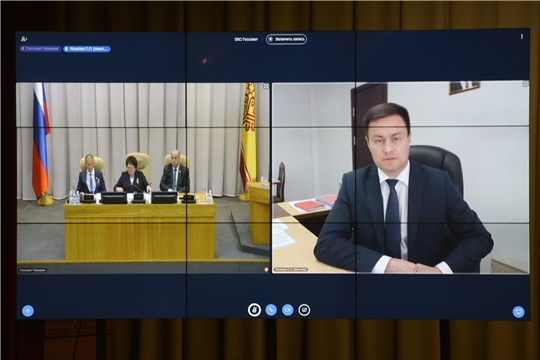The width and height of the screenshot is (540, 360).
Task: Start screen sharing from bottom toolbar
Action: [x=304, y=310]
